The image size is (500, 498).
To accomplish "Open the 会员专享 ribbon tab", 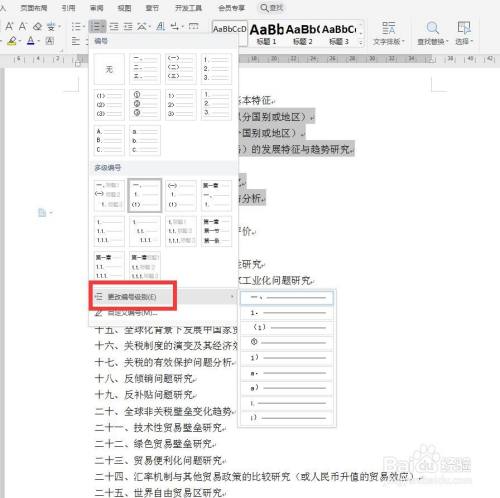I will 231,8.
